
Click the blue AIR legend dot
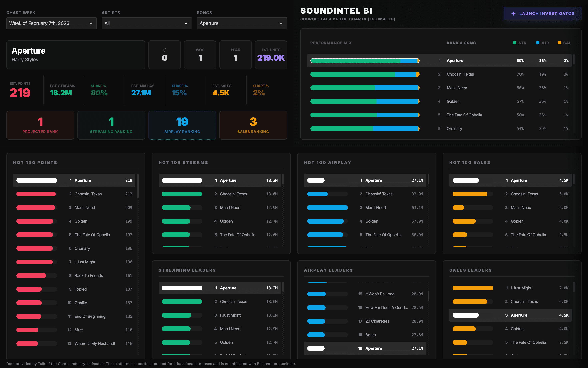537,43
